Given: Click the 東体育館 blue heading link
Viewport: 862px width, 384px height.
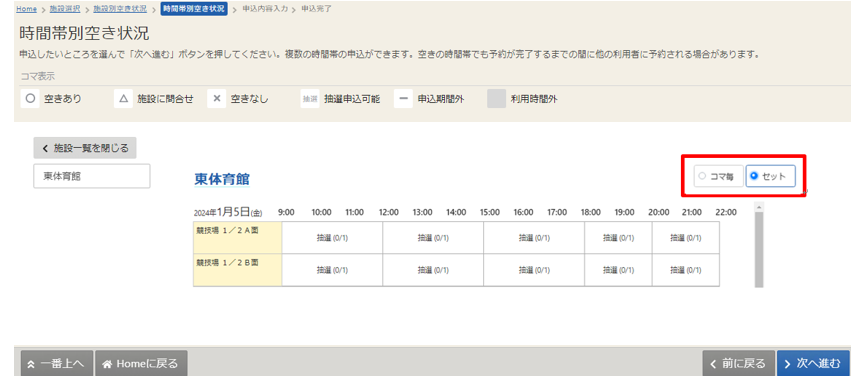Looking at the screenshot, I should click(x=222, y=179).
